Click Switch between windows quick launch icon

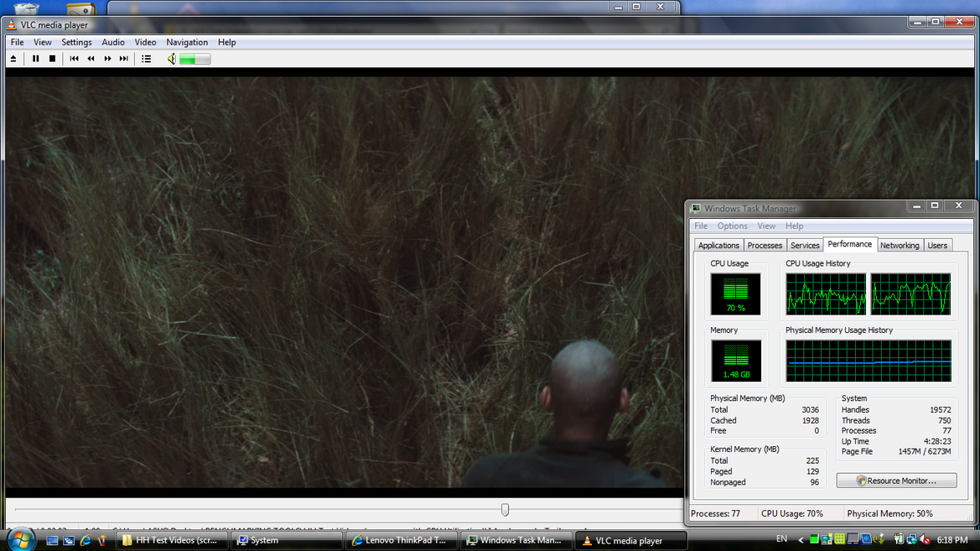click(x=69, y=540)
